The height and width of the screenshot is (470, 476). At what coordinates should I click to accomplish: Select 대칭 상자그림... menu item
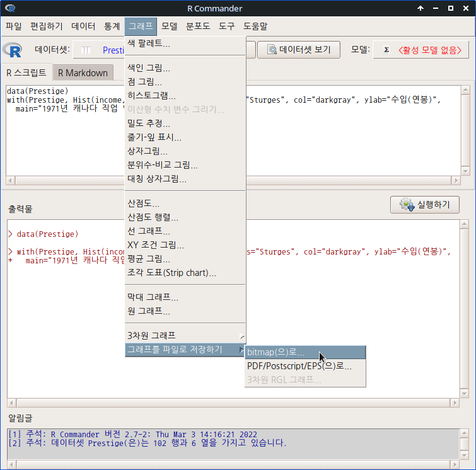[x=185, y=179]
